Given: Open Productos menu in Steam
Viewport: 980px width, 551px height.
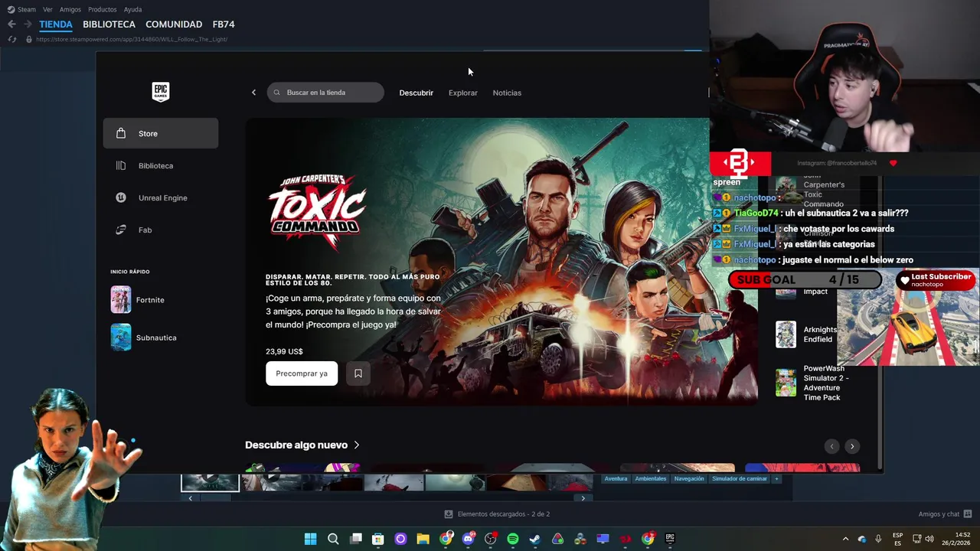Looking at the screenshot, I should (x=103, y=9).
